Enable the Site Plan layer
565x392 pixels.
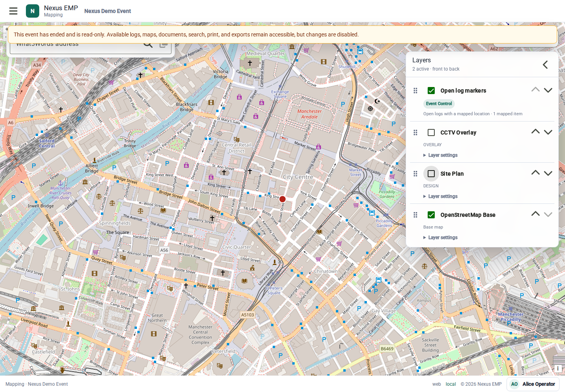point(431,174)
